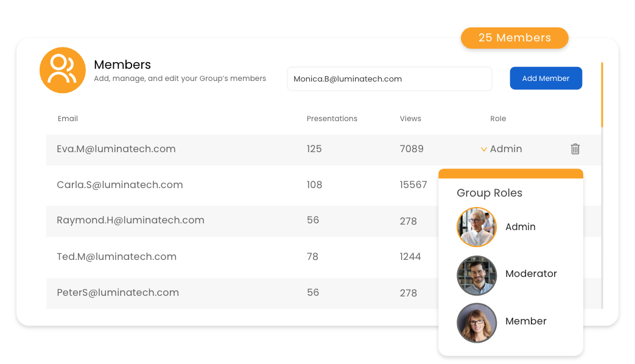Select the Raymond.H@luminatech.com row
Viewport: 635px width, 364px height.
click(242, 221)
